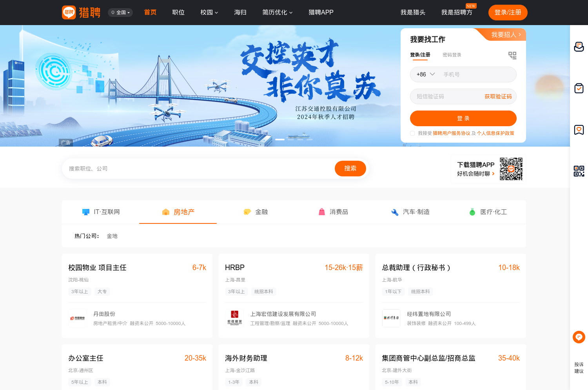Viewport: 588px width, 390px height.
Task: Select the 登录/注册 tab in login panel
Action: (420, 55)
